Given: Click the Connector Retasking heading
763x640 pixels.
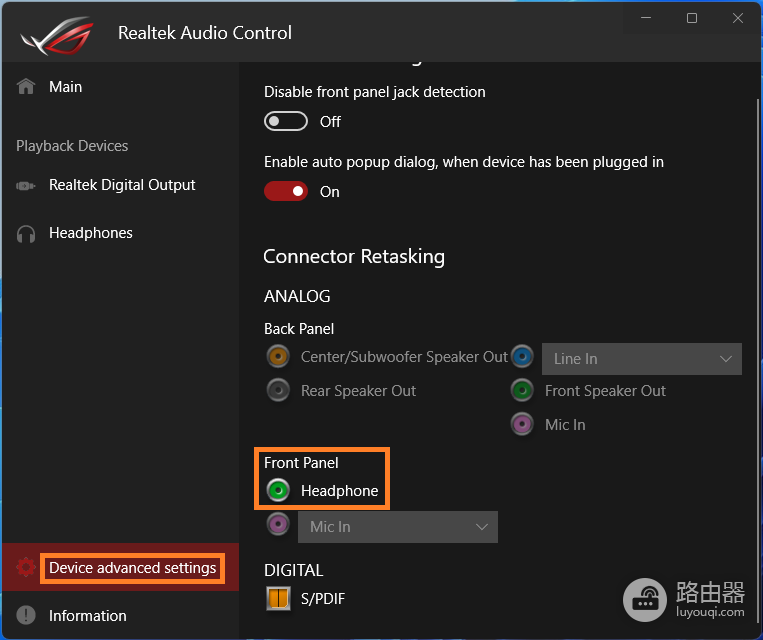Looking at the screenshot, I should click(x=354, y=256).
